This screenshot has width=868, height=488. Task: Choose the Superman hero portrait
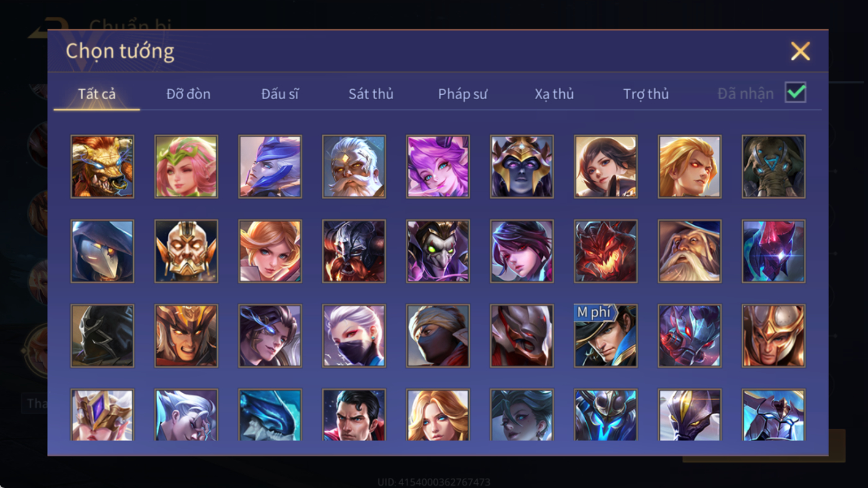354,415
